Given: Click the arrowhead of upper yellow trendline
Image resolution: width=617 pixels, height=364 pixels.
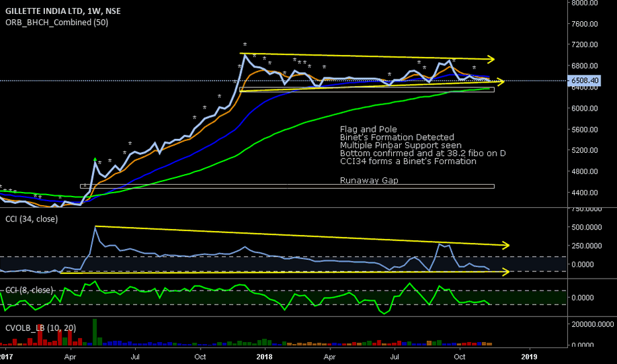Looking at the screenshot, I should pos(491,60).
